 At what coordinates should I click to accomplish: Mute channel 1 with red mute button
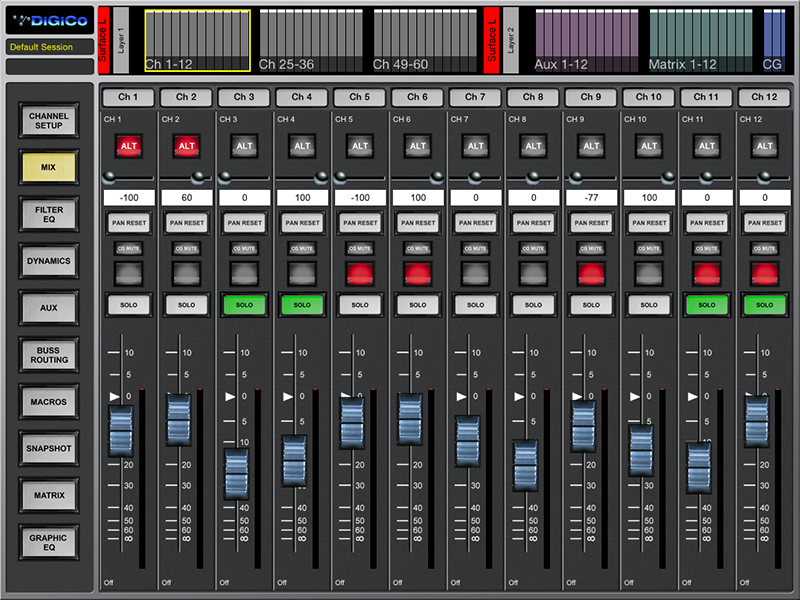(129, 273)
